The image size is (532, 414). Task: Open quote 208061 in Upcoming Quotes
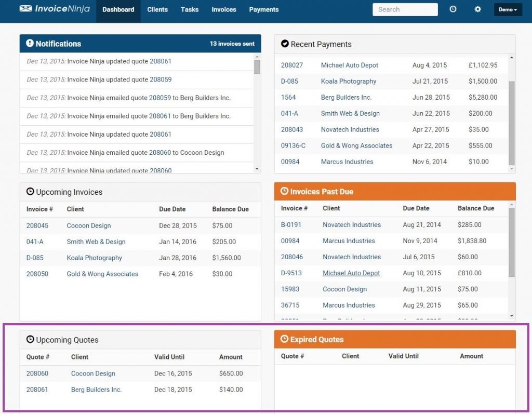click(x=37, y=390)
